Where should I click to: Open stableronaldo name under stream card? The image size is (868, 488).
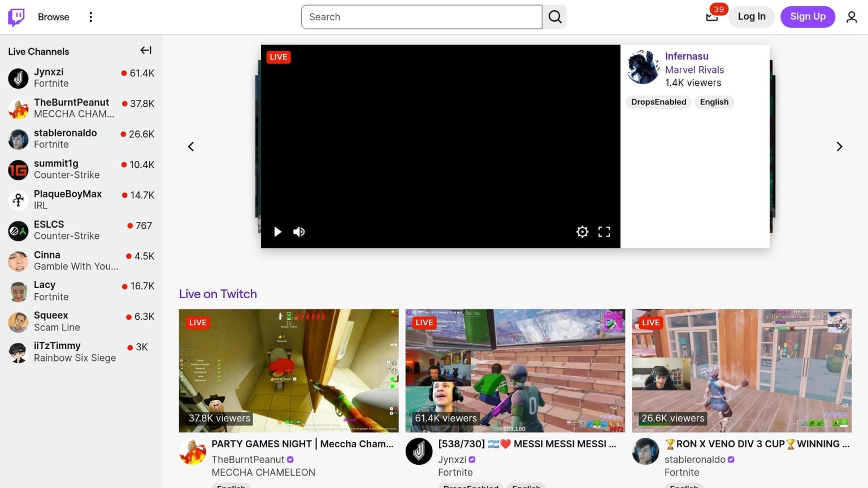point(695,460)
